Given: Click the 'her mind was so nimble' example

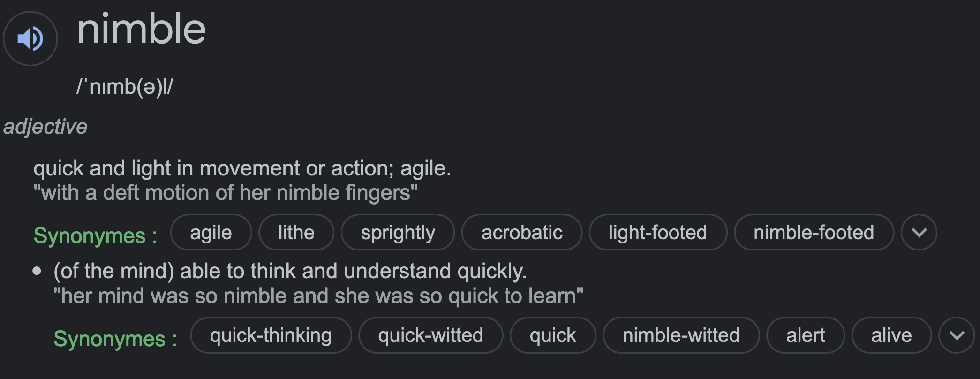Looking at the screenshot, I should pos(318,296).
